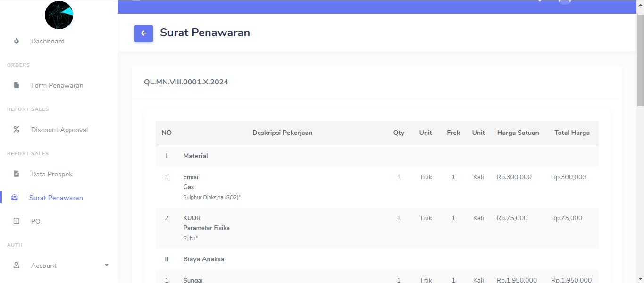Select the person icon beside Account
Screen dimensions: 644x283
click(16, 265)
